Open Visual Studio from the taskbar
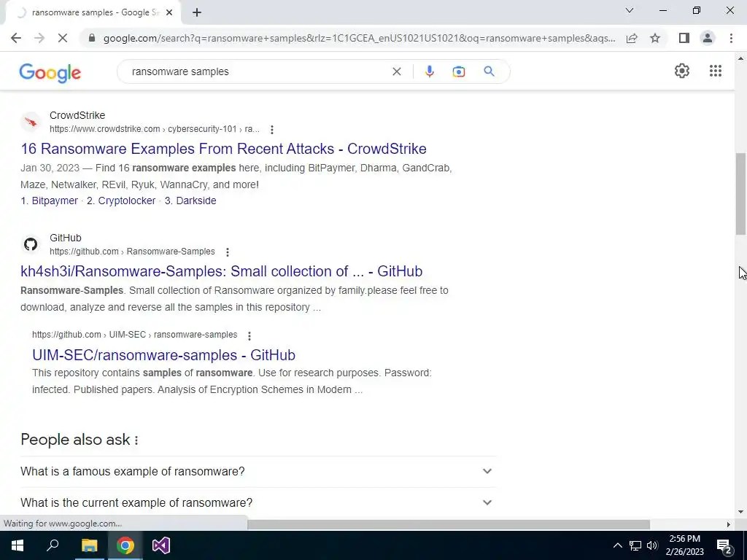Image resolution: width=747 pixels, height=560 pixels. point(161,545)
